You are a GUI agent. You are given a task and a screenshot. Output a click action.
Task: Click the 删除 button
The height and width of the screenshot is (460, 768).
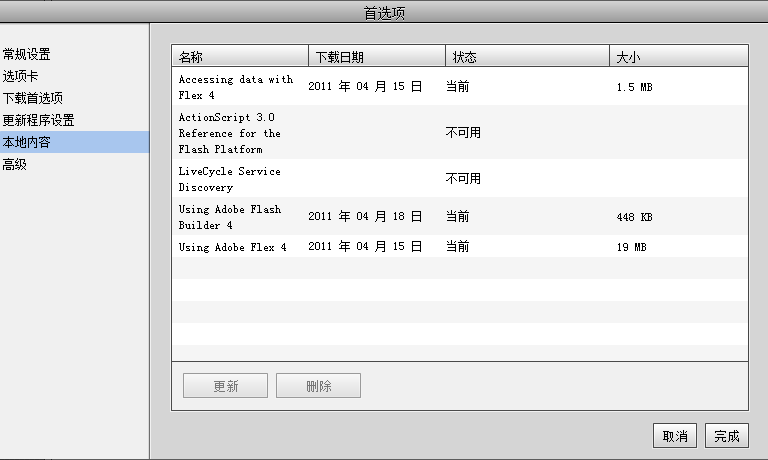318,386
